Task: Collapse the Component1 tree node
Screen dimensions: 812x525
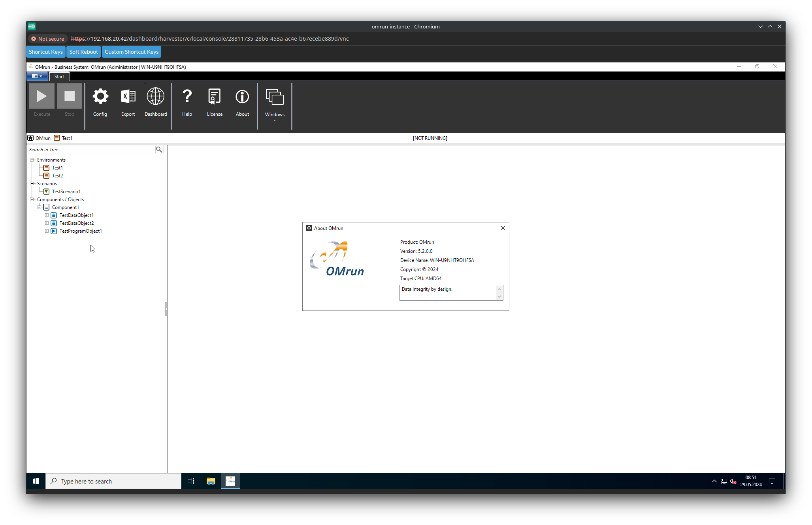Action: [x=39, y=207]
